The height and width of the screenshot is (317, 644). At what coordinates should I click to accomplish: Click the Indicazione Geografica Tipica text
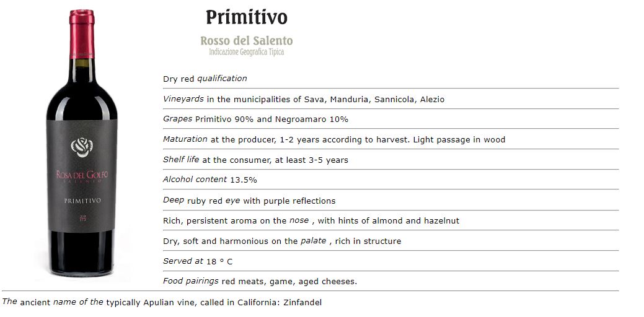[x=247, y=52]
